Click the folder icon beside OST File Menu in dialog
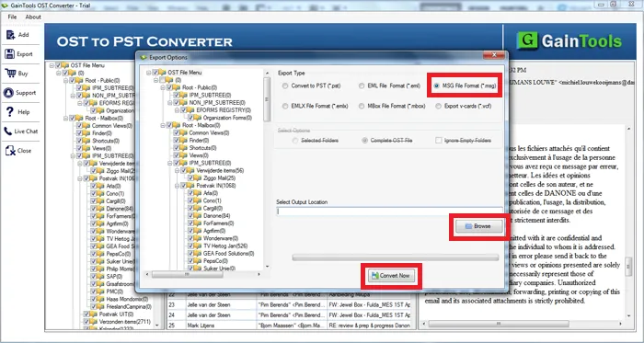The height and width of the screenshot is (343, 644). [162, 73]
